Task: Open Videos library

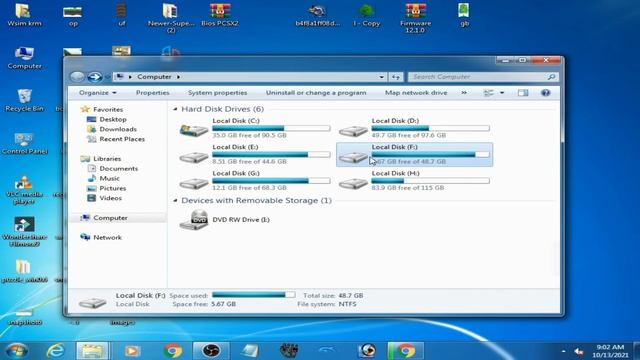Action: 110,198
